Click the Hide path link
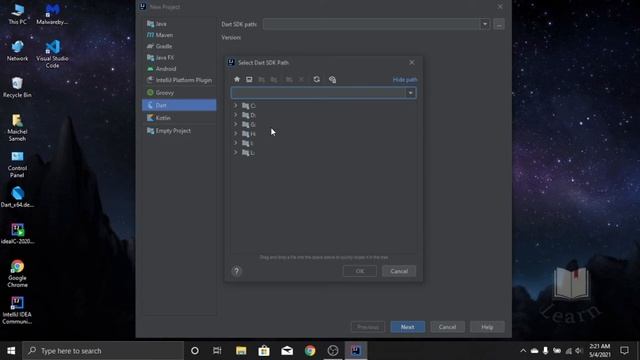640x360 pixels. point(405,80)
